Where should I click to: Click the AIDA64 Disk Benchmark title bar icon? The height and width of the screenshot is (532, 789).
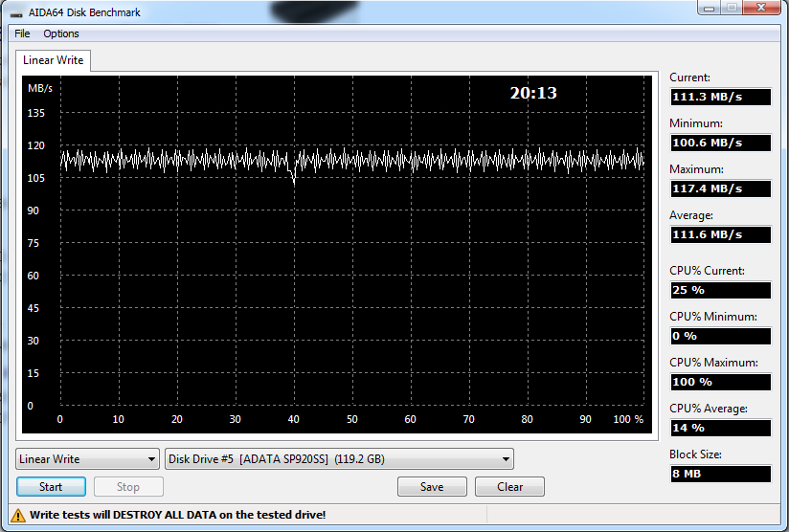point(16,13)
